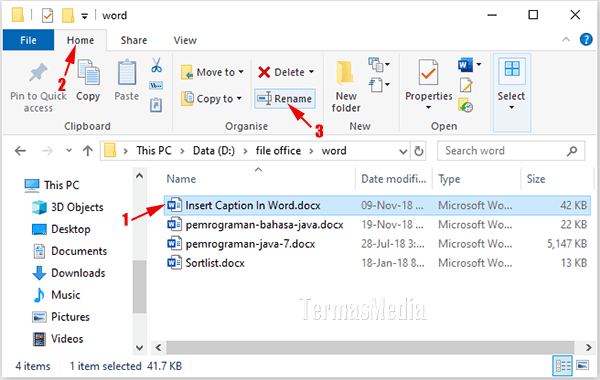
Task: Click the Edit file pencil icon
Action: pyautogui.click(x=466, y=85)
